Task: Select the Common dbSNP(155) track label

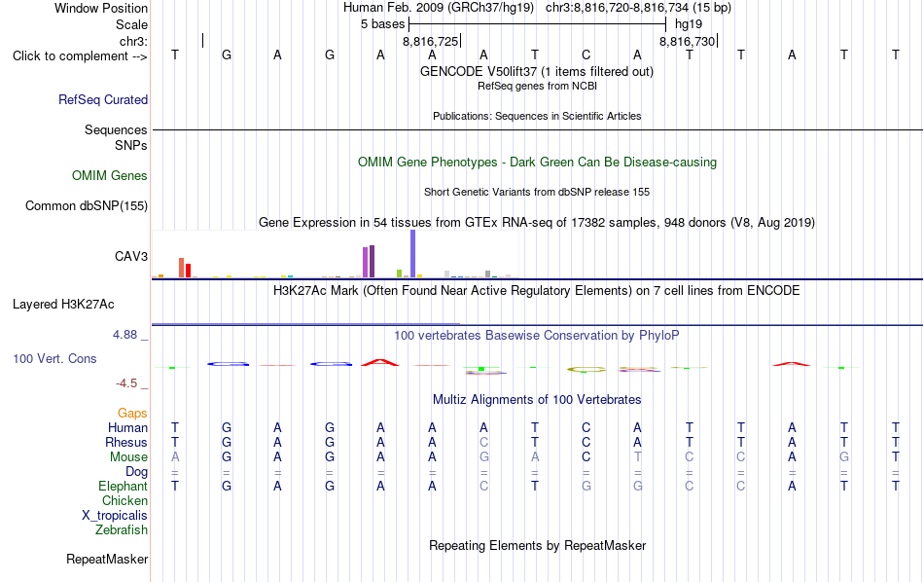Action: [x=86, y=205]
